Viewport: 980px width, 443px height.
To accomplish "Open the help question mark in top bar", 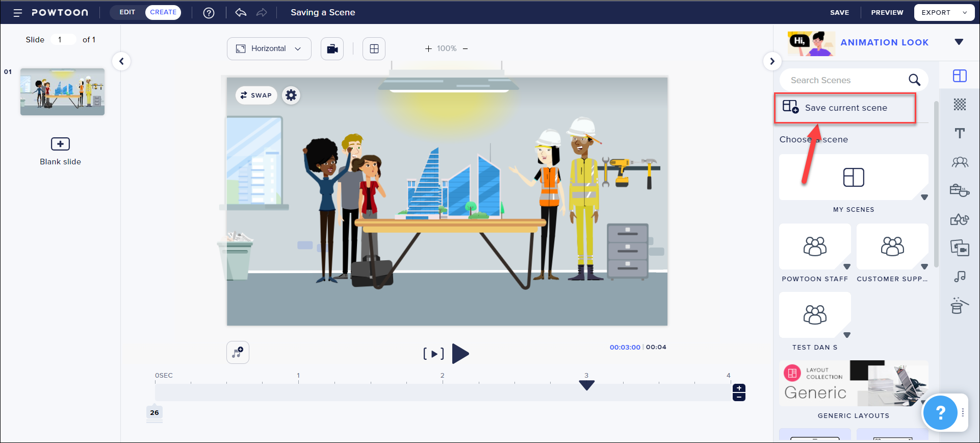I will click(x=209, y=13).
